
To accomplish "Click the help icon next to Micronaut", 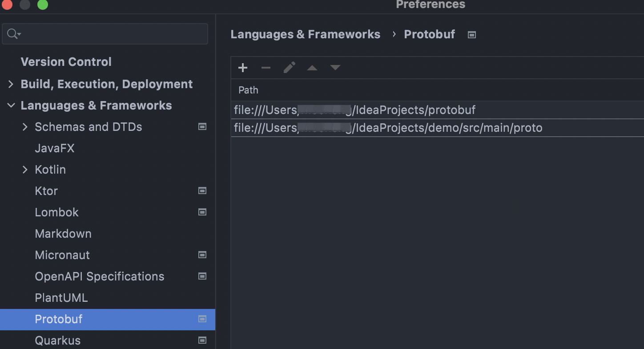I will (x=202, y=255).
